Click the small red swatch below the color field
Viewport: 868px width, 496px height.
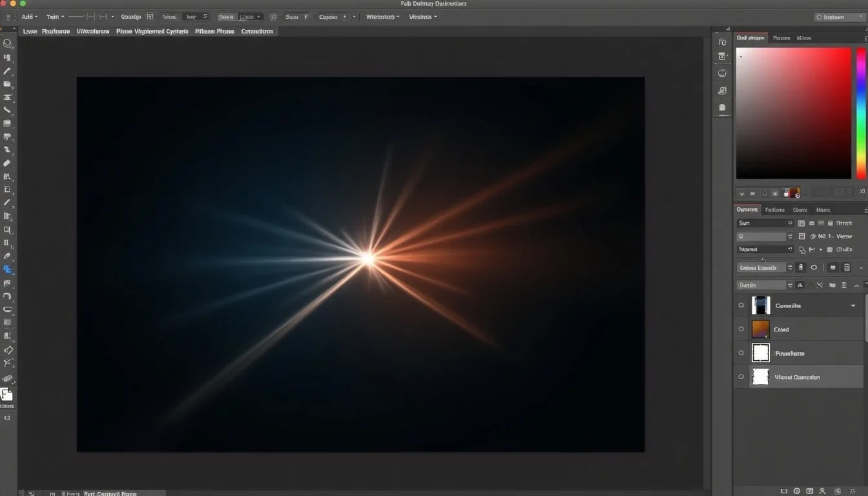point(793,192)
